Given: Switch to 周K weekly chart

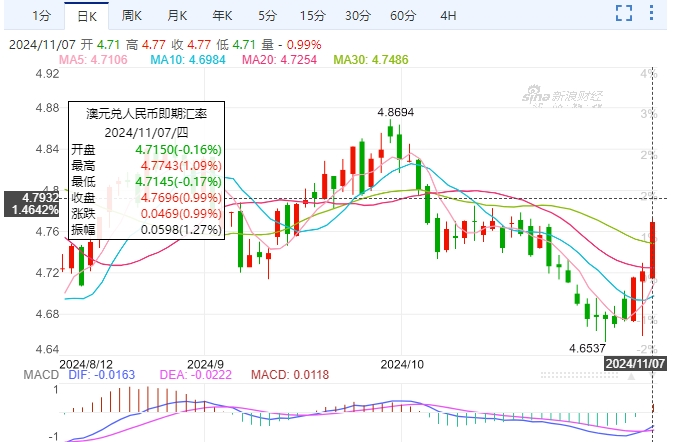Looking at the screenshot, I should click(132, 15).
